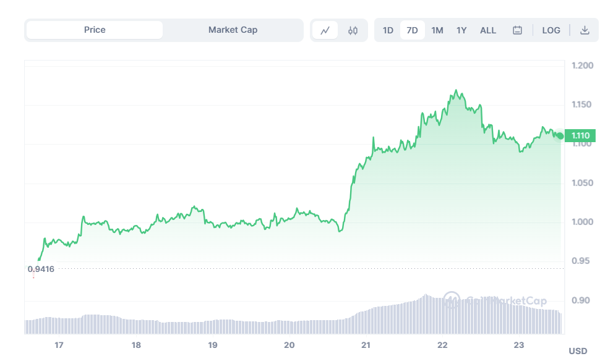
Task: Choose the 1Y time range
Action: (461, 30)
